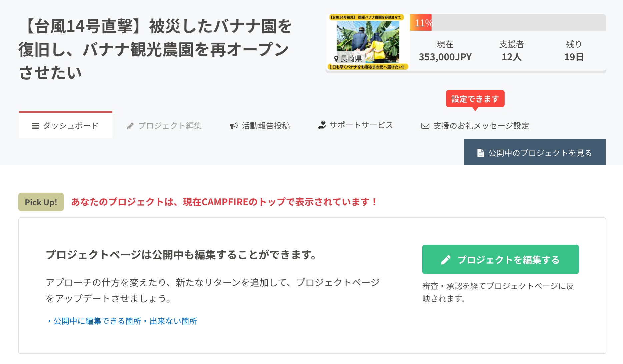The height and width of the screenshot is (364, 623).
Task: Click the white pencil icon on green button
Action: click(446, 260)
